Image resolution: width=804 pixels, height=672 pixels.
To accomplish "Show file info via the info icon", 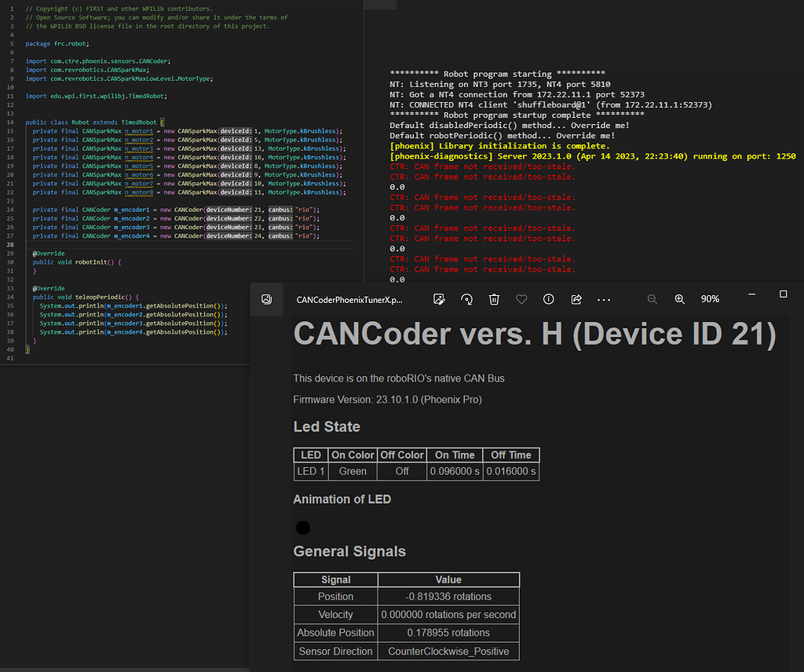I will point(549,299).
